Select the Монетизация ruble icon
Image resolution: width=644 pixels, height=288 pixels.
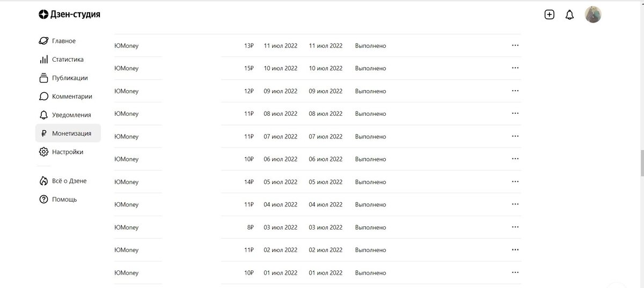pos(44,134)
